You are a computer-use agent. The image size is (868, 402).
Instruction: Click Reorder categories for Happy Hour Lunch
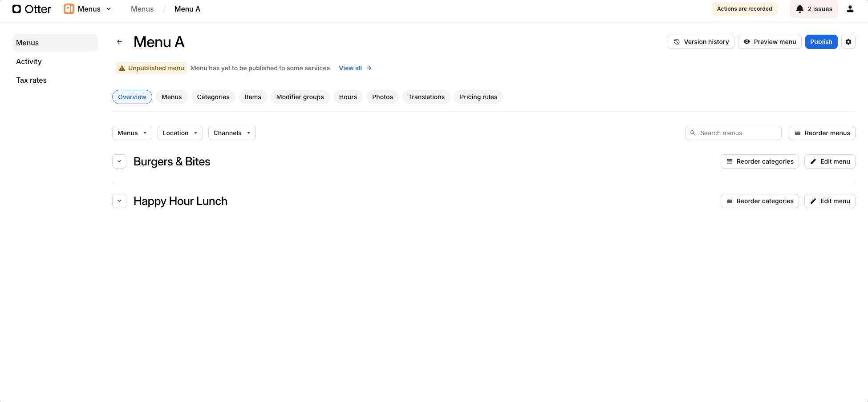click(759, 201)
